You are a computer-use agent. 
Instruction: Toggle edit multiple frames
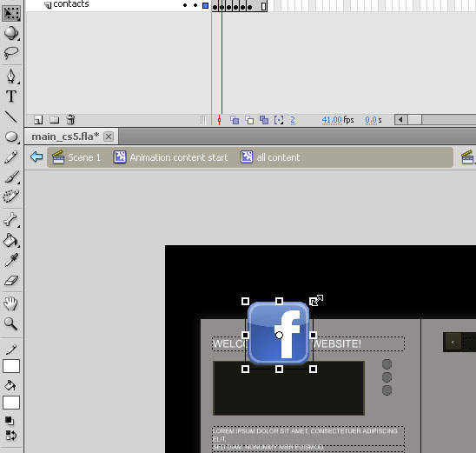(264, 120)
